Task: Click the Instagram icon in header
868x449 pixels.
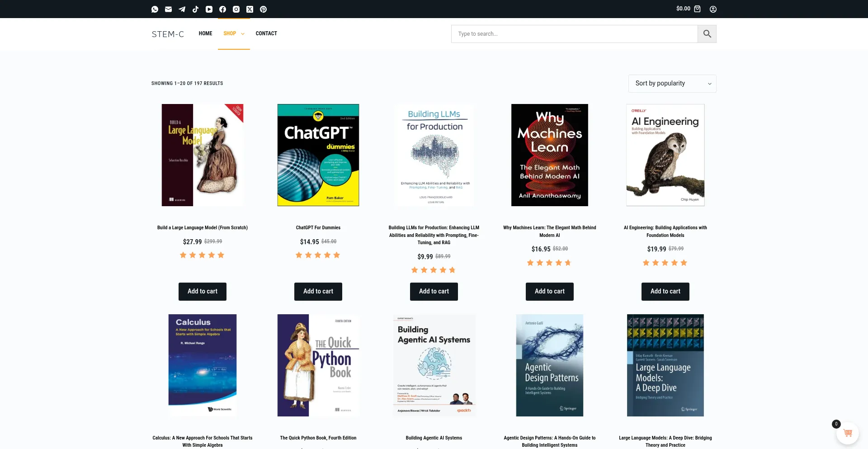Action: (236, 9)
